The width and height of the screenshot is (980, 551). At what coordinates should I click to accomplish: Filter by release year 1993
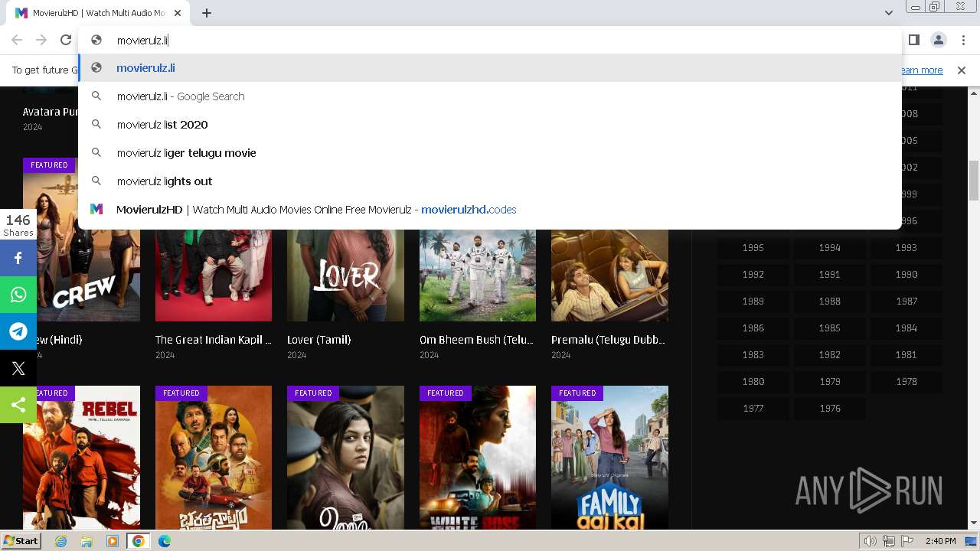[x=906, y=248]
